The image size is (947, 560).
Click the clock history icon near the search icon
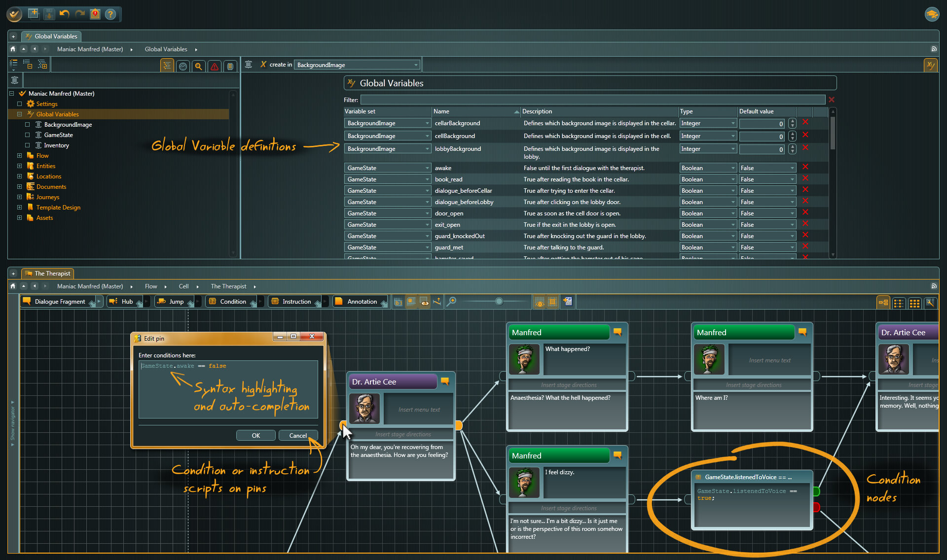tap(183, 66)
